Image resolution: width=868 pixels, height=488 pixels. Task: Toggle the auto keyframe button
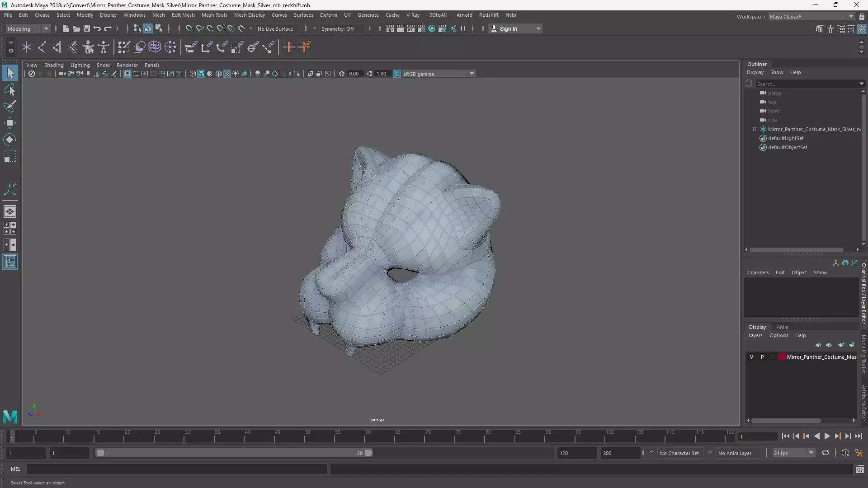point(845,453)
